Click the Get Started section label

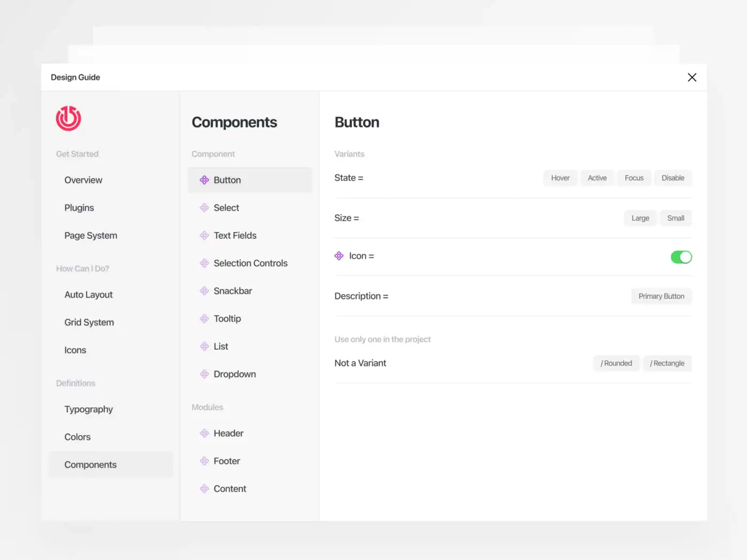(77, 154)
